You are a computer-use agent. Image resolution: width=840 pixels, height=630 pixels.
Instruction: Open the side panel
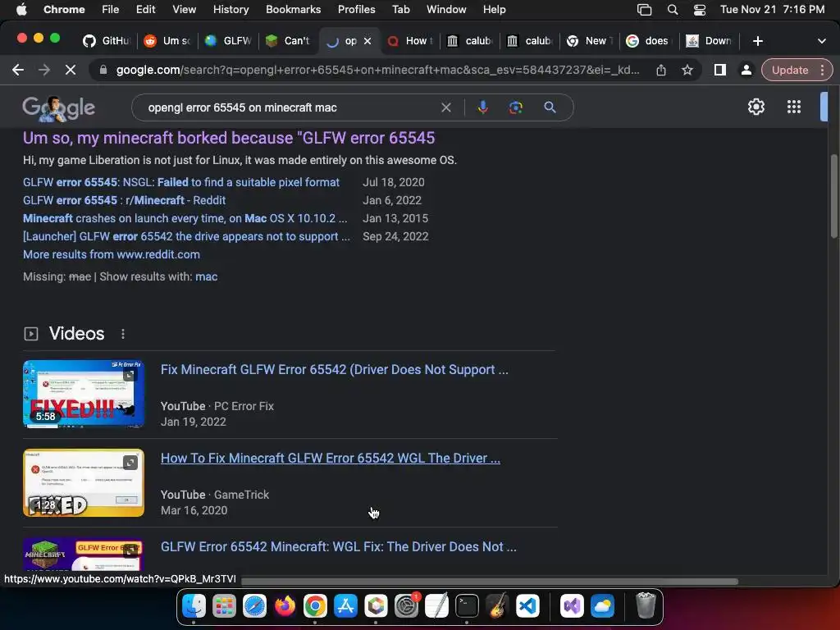click(x=720, y=70)
